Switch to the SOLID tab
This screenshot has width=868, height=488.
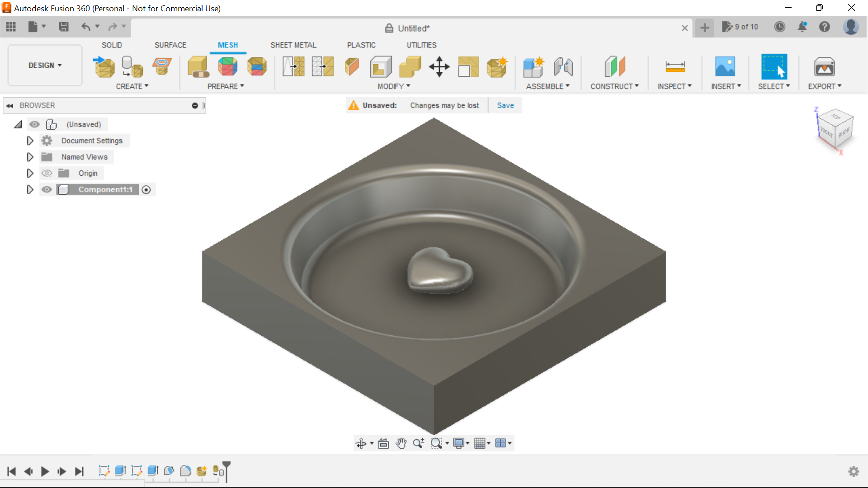point(112,45)
